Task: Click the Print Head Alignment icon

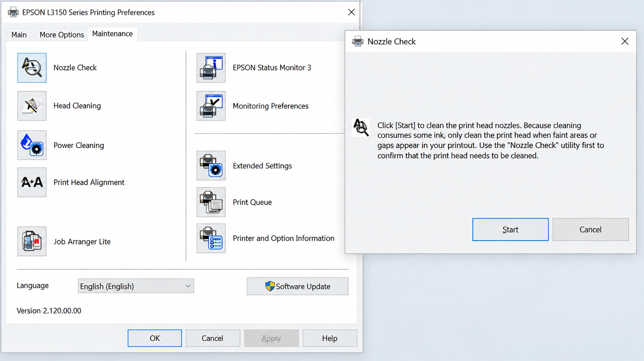Action: [32, 182]
